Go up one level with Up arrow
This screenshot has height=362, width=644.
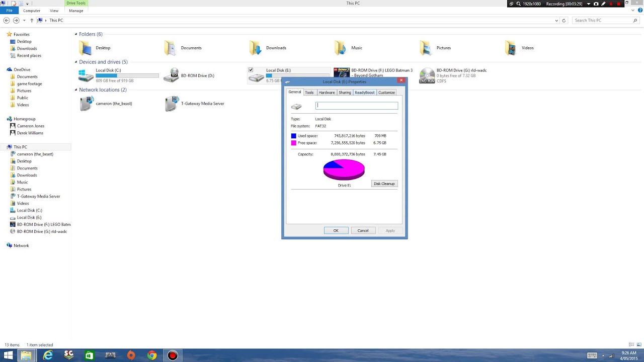coord(32,21)
